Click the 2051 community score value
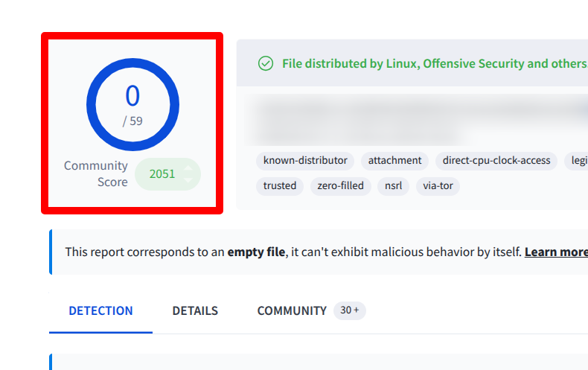Screen dimensions: 588x370 coord(162,174)
